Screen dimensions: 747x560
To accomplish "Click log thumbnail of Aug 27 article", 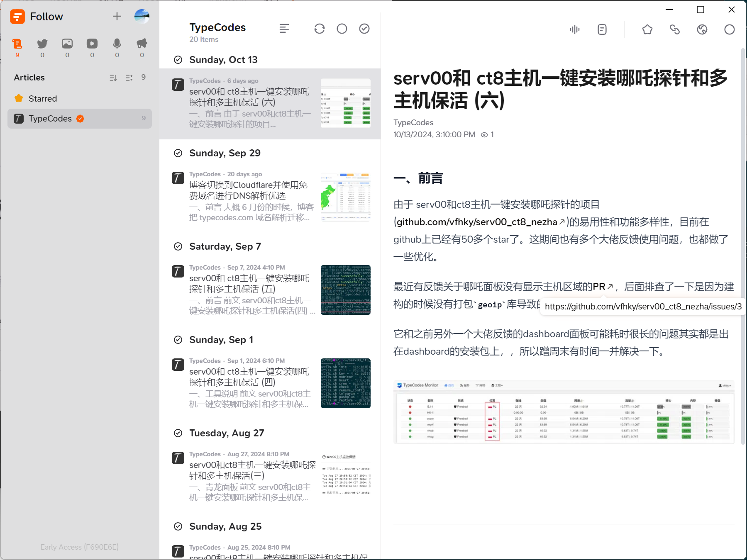I will (346, 477).
